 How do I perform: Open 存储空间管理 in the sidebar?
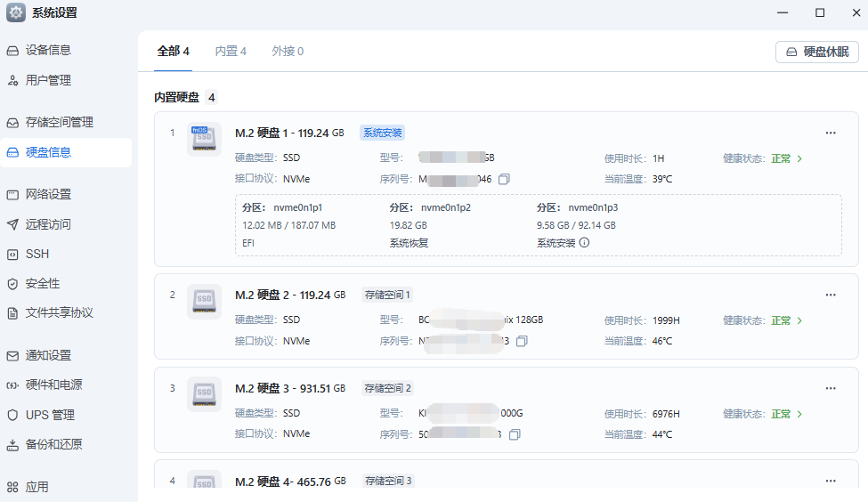[x=59, y=122]
